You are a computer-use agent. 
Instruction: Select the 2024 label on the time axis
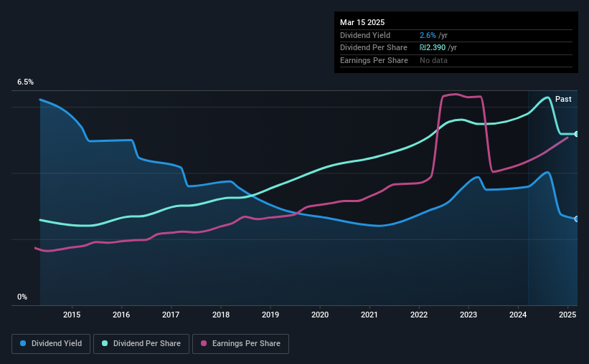(x=518, y=315)
